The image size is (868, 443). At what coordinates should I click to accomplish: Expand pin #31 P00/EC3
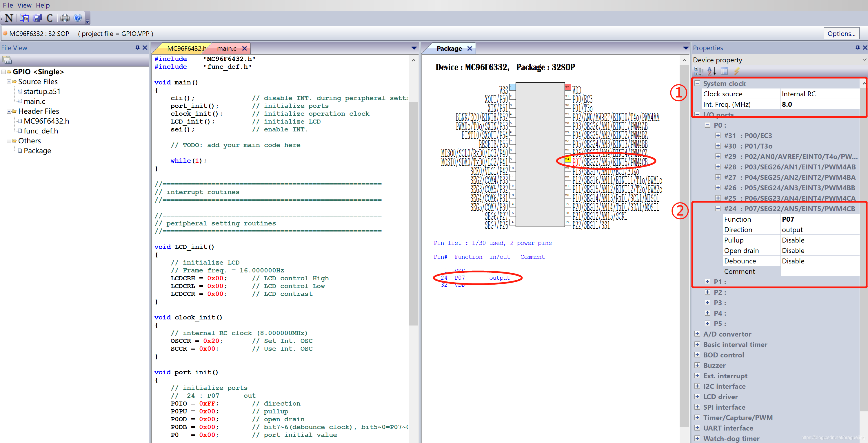tap(718, 136)
